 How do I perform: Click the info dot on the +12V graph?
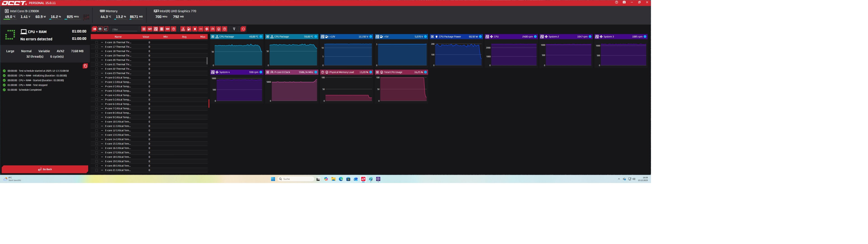pos(371,37)
